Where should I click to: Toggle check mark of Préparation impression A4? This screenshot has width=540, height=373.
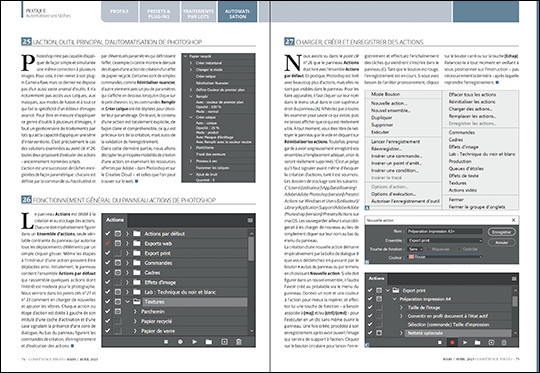tap(370, 299)
